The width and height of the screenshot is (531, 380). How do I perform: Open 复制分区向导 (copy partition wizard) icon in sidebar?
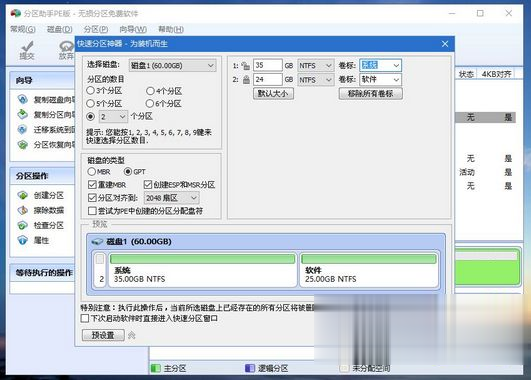pos(23,114)
